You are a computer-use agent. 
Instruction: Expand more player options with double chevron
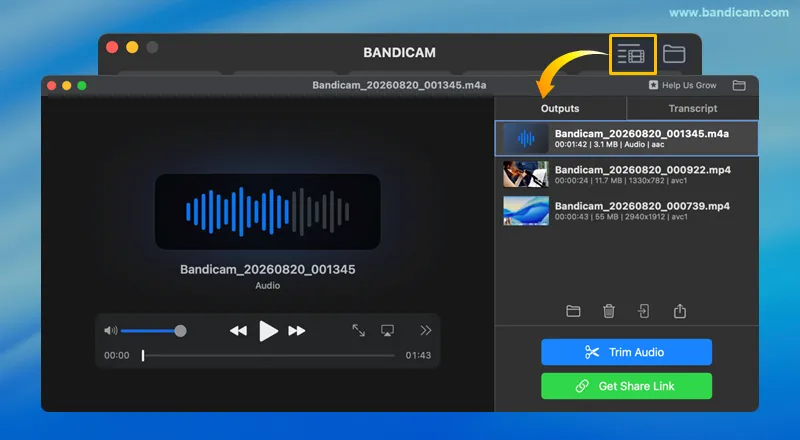426,330
